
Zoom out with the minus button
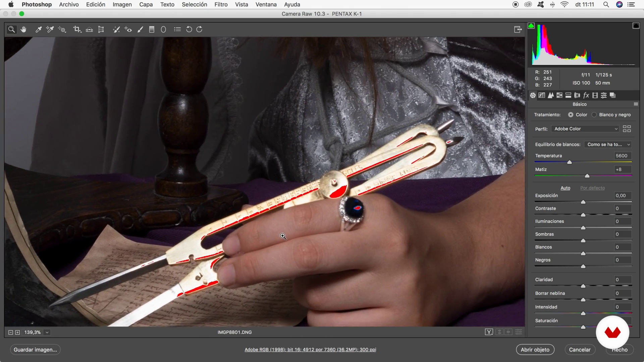[10, 333]
